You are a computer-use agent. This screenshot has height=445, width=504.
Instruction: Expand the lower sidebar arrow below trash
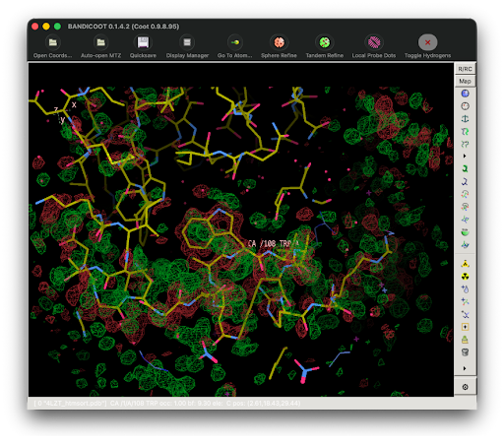click(x=465, y=368)
